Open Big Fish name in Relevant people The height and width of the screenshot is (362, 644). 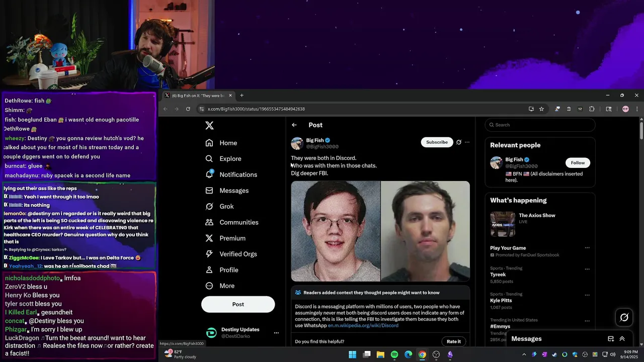514,160
